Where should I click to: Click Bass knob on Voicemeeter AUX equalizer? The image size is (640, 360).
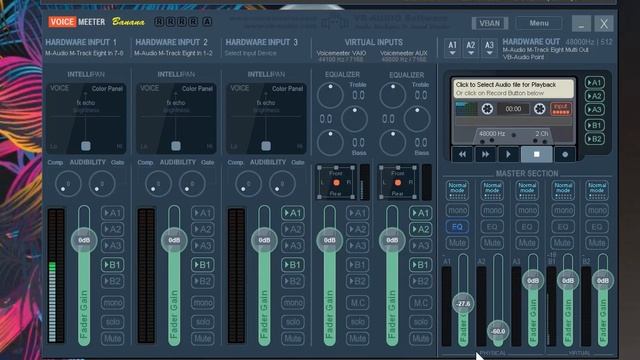coord(393,143)
